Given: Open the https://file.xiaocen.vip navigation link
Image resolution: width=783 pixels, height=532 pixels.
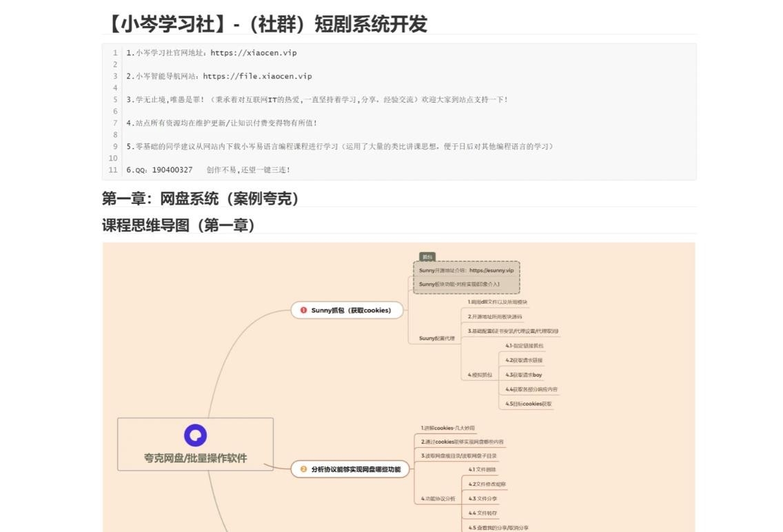Looking at the screenshot, I should point(257,76).
